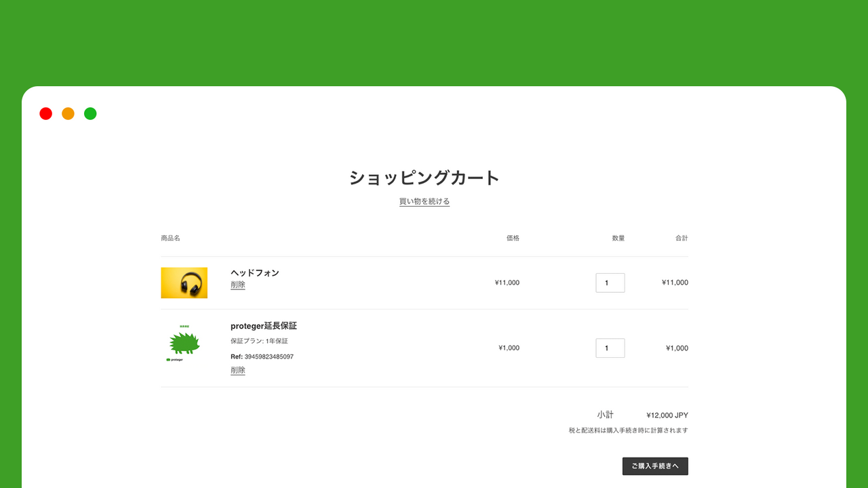
Task: Click the red close traffic light button
Action: pos(45,113)
